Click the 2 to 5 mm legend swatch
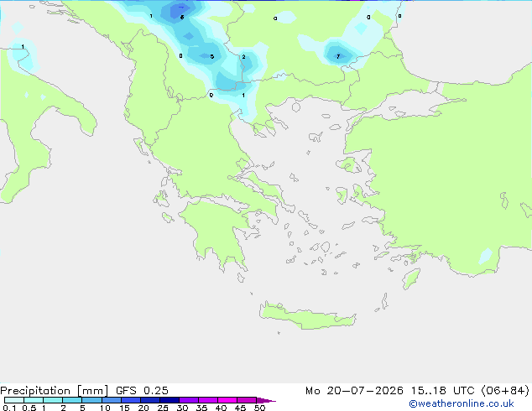 tap(72, 400)
